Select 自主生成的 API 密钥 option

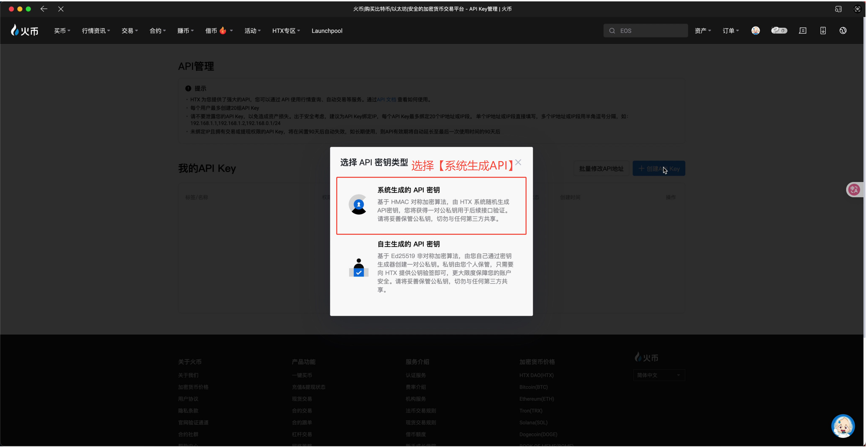[x=431, y=267]
